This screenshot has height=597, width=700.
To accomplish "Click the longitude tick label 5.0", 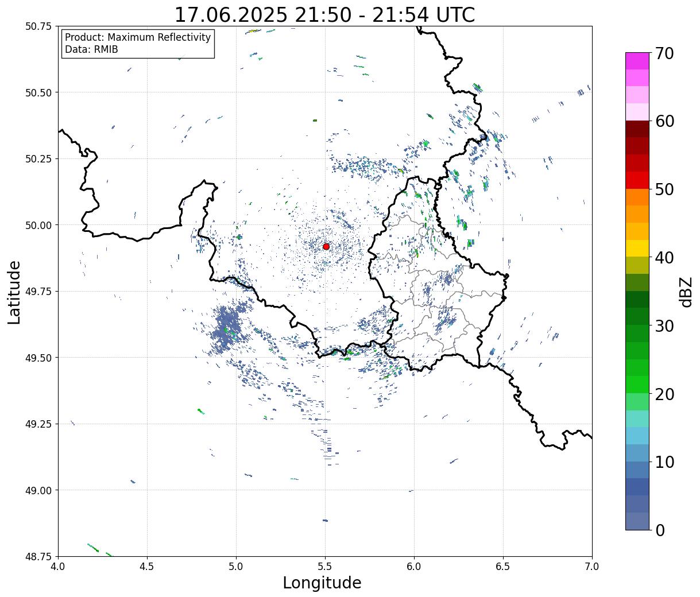I will [236, 567].
